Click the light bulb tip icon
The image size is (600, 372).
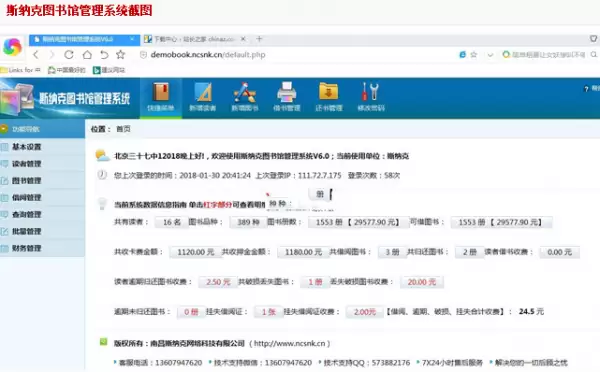click(102, 203)
